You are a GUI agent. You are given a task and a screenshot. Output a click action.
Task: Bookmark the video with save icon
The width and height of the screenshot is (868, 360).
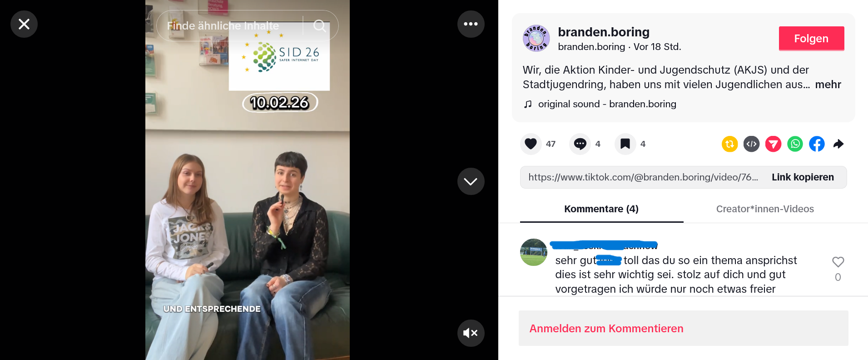(625, 144)
